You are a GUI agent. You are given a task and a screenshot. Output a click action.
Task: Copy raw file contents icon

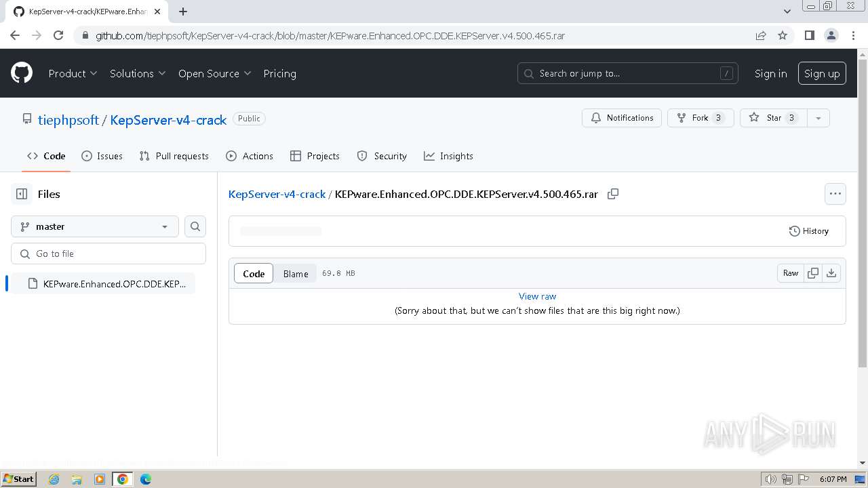813,273
